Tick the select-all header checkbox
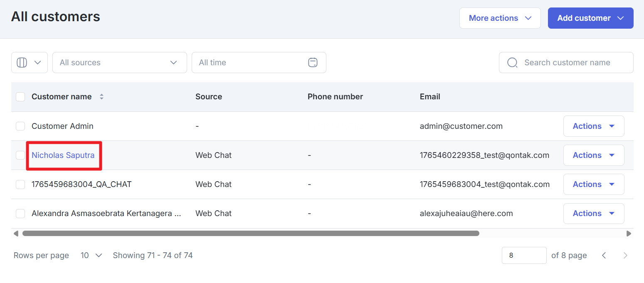 [x=20, y=97]
